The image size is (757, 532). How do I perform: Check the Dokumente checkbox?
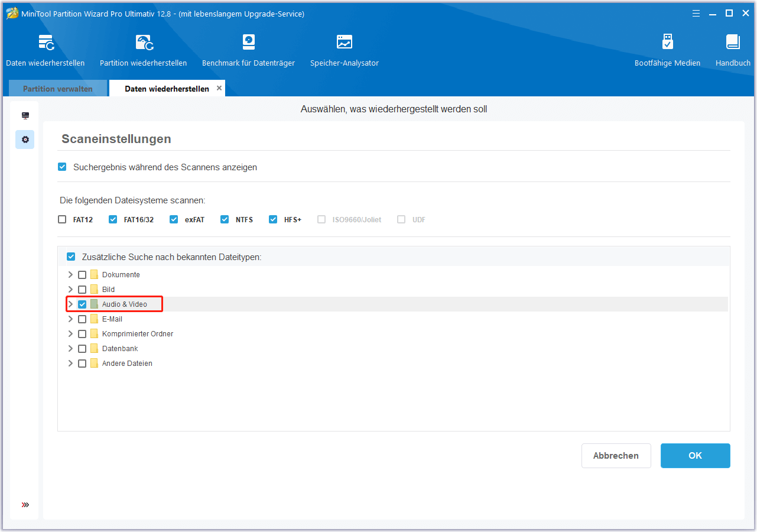(82, 275)
